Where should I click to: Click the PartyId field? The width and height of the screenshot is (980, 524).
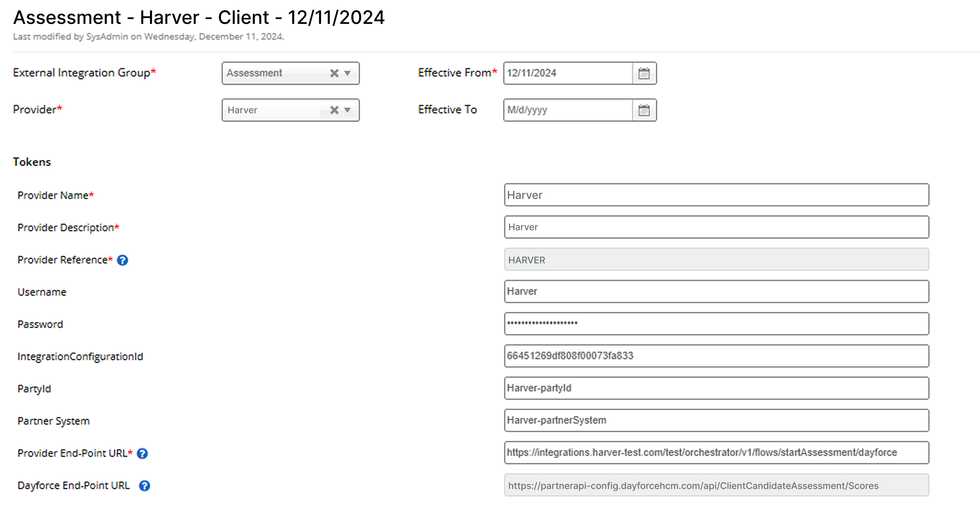tap(717, 388)
